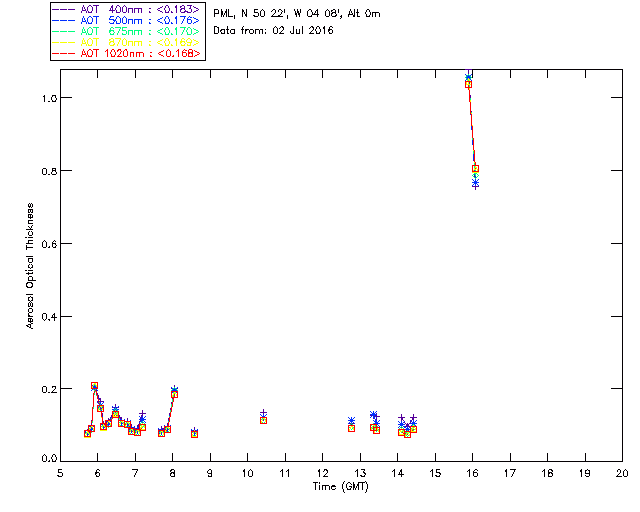
Task: Click the purple dashed 400nm legend line
Action: pos(64,9)
